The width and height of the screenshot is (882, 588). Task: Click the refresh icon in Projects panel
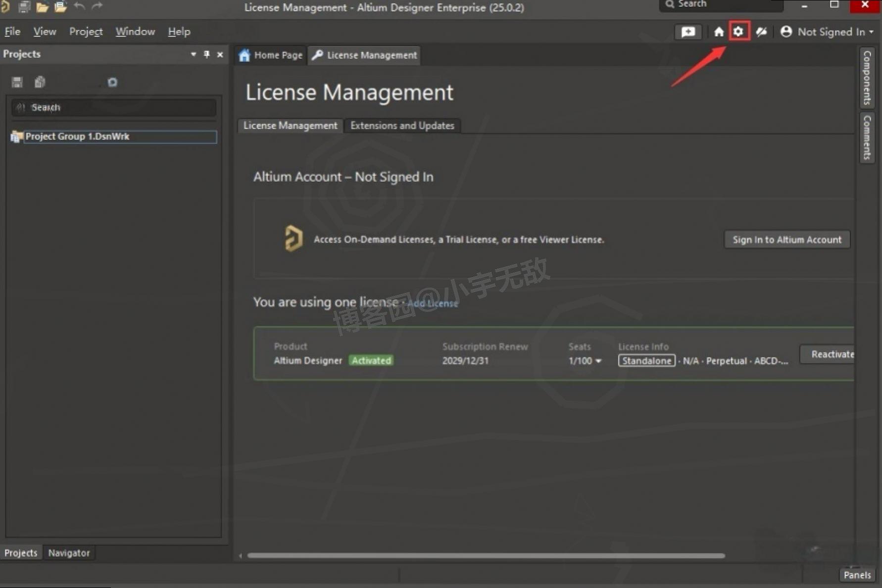click(x=112, y=83)
